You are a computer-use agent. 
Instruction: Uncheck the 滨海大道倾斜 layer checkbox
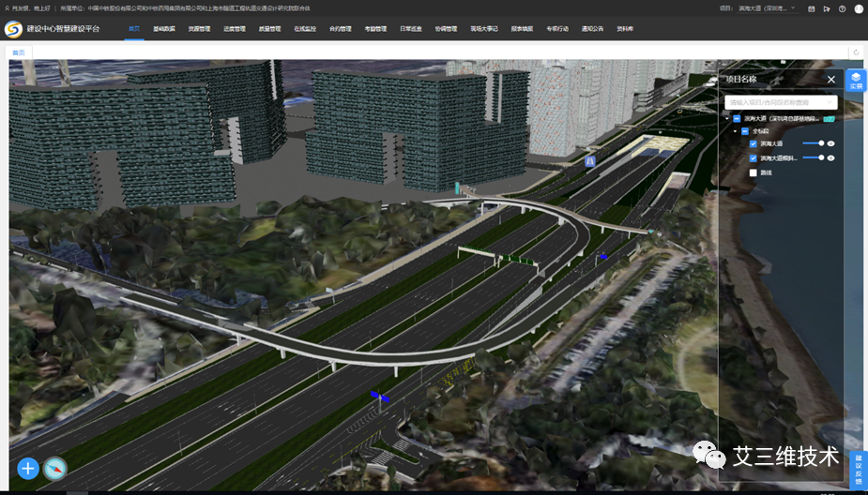pos(753,158)
